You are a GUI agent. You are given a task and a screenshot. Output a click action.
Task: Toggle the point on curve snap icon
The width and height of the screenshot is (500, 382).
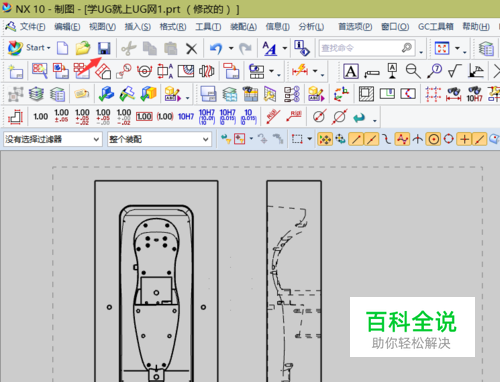[x=479, y=139]
